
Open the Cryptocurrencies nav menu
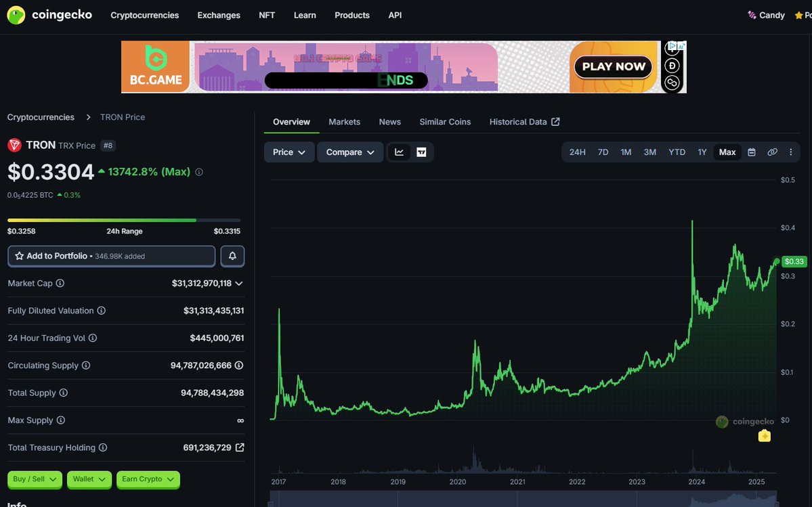pyautogui.click(x=144, y=15)
